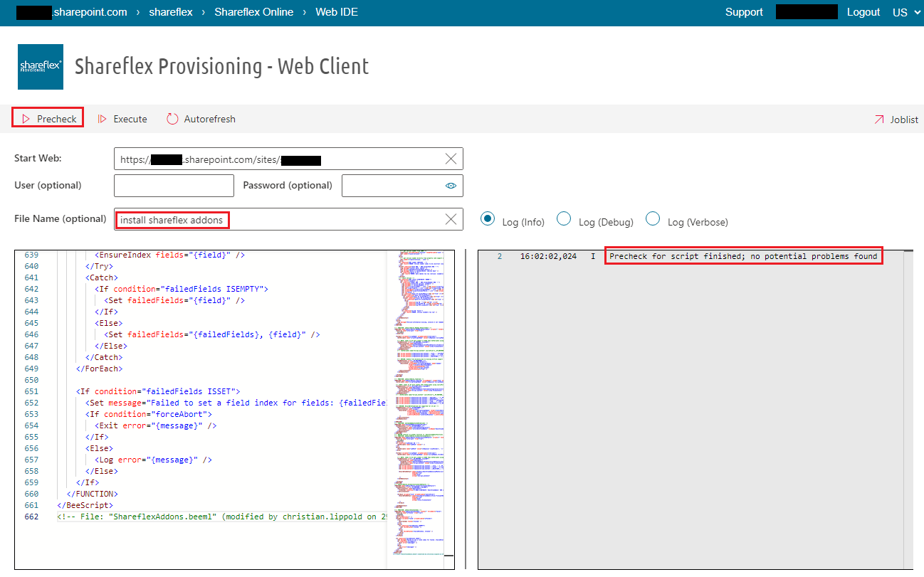Clear the Start Web field with X
This screenshot has height=577, width=924.
coord(451,159)
